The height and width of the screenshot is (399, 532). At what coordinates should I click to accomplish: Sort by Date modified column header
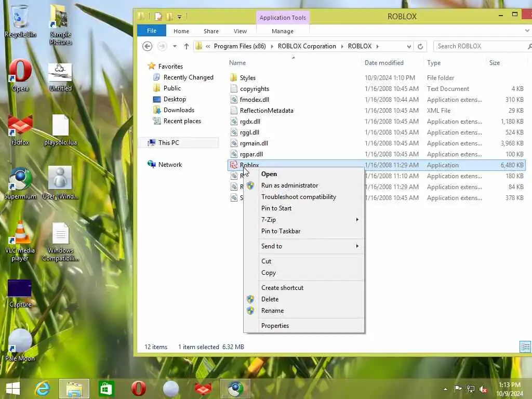pos(384,63)
